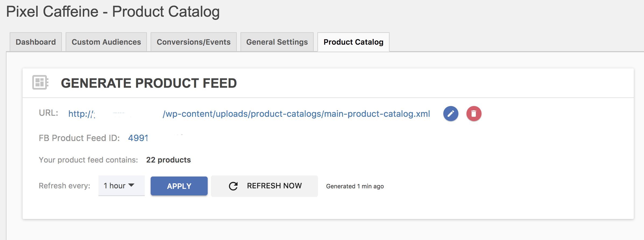Click the Pixel Caffeine page title
Screen dimensions: 644x240
coord(113,12)
